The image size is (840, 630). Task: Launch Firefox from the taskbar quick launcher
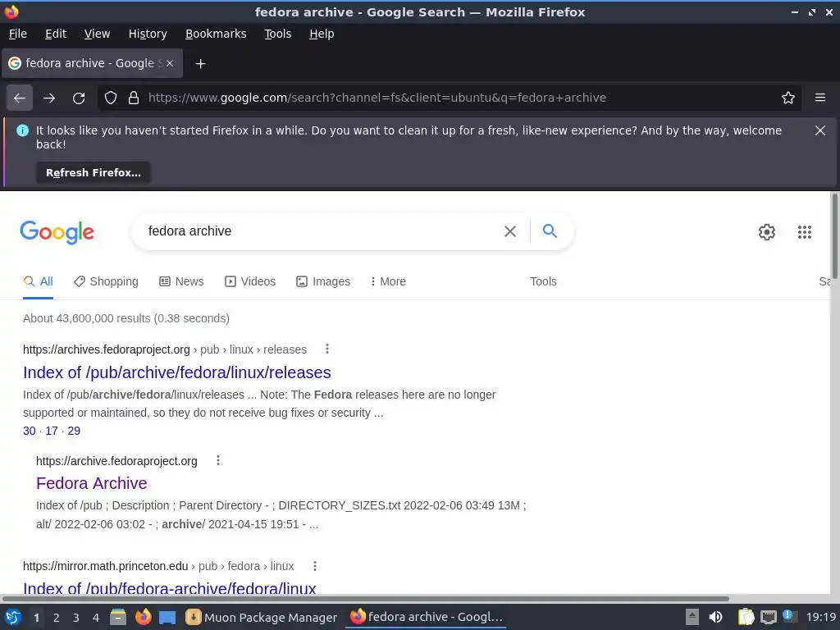pyautogui.click(x=143, y=617)
